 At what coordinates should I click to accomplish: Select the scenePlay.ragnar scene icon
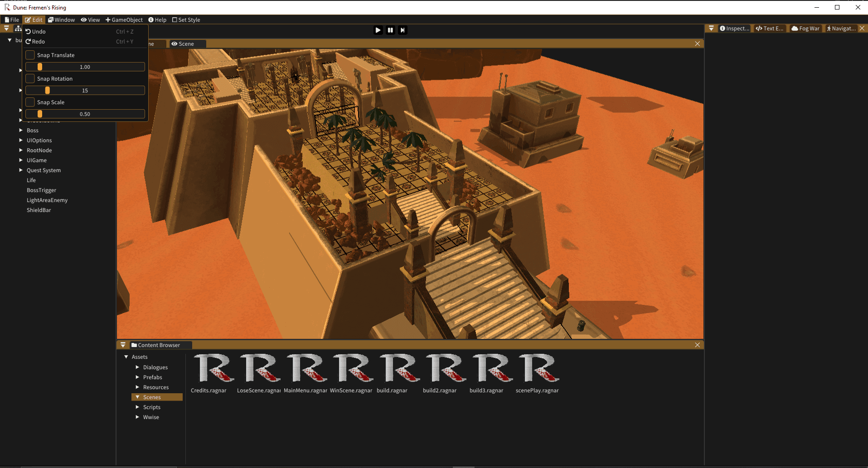538,368
